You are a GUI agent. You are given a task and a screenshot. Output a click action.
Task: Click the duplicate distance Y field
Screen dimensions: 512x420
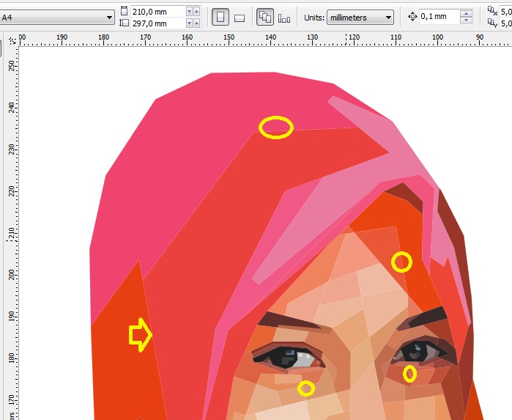click(506, 23)
